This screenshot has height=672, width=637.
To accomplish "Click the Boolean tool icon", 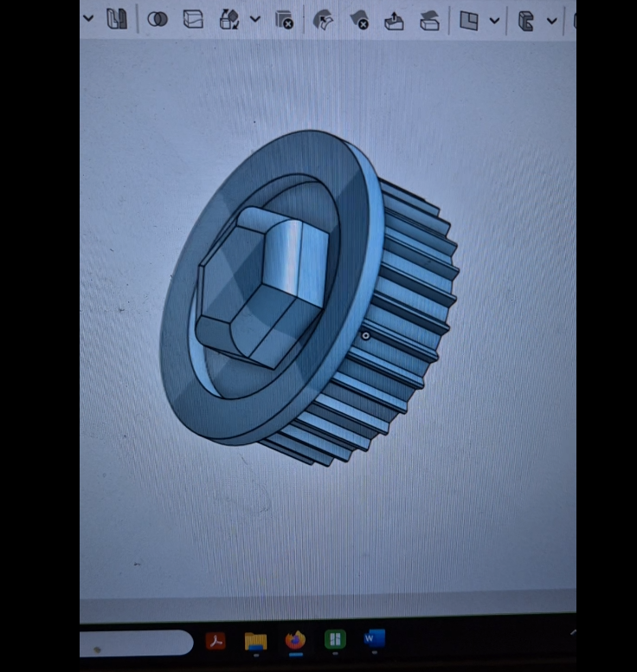I will (158, 19).
